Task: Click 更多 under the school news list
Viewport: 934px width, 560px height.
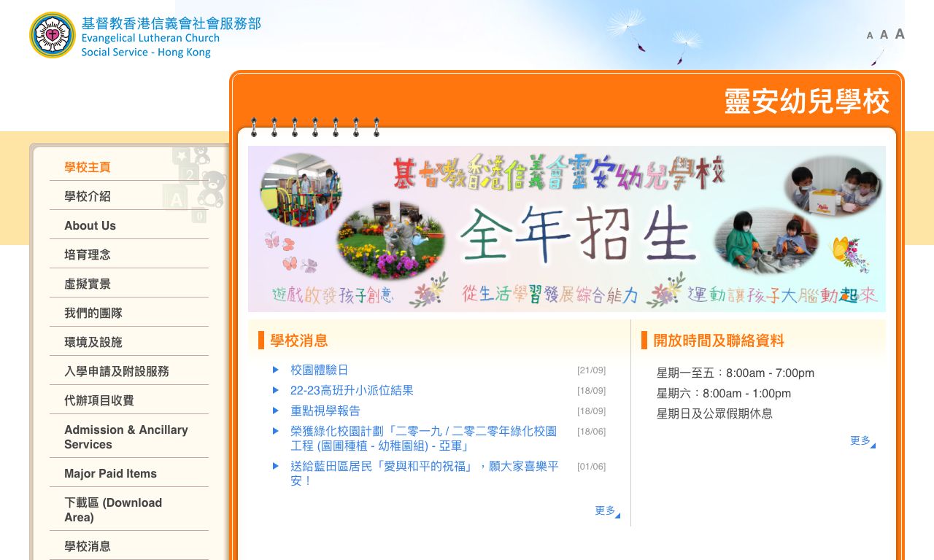Action: pyautogui.click(x=606, y=510)
